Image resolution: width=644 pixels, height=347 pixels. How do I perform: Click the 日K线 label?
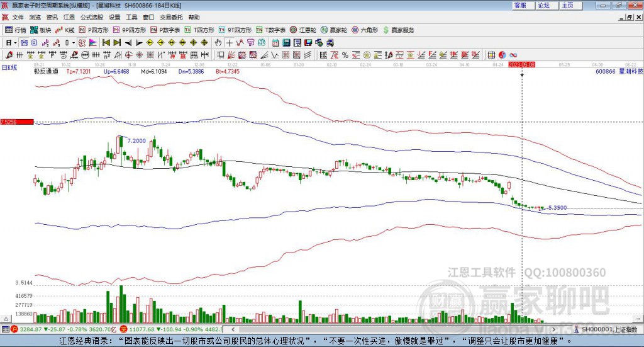tap(9, 67)
